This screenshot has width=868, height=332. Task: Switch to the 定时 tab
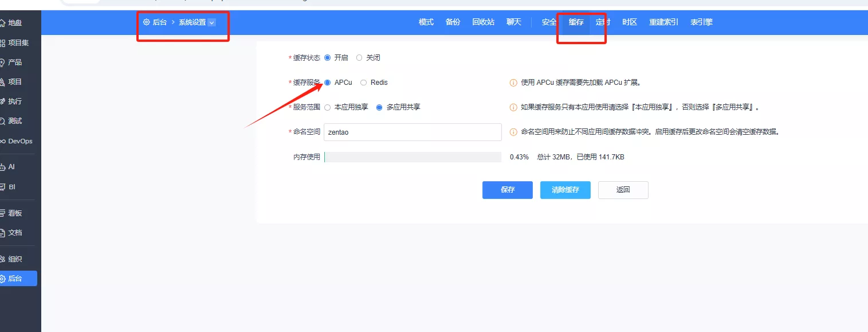coord(603,22)
